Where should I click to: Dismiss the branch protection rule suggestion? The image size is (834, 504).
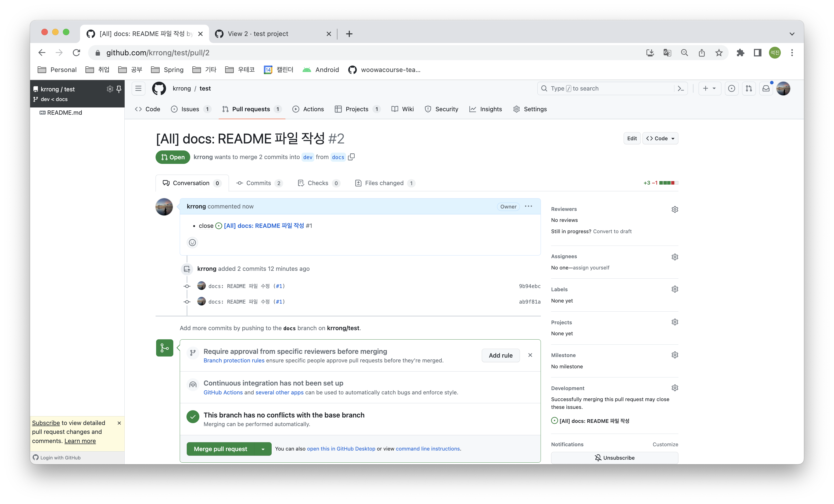pos(530,355)
